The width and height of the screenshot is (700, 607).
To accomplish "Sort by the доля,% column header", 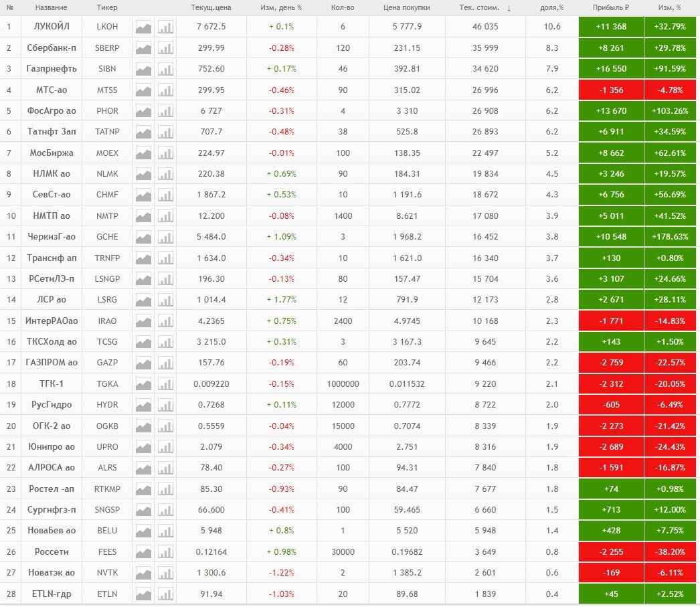I will [x=552, y=7].
